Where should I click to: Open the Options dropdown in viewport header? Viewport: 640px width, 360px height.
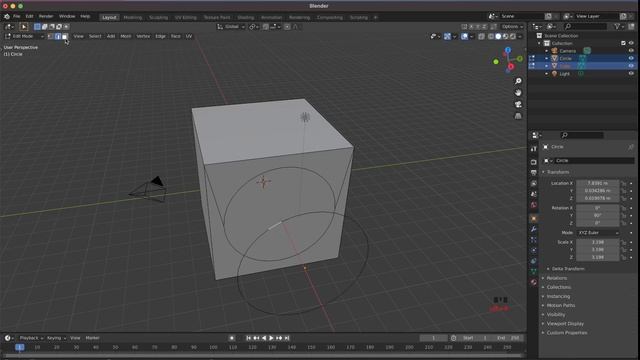tap(512, 27)
